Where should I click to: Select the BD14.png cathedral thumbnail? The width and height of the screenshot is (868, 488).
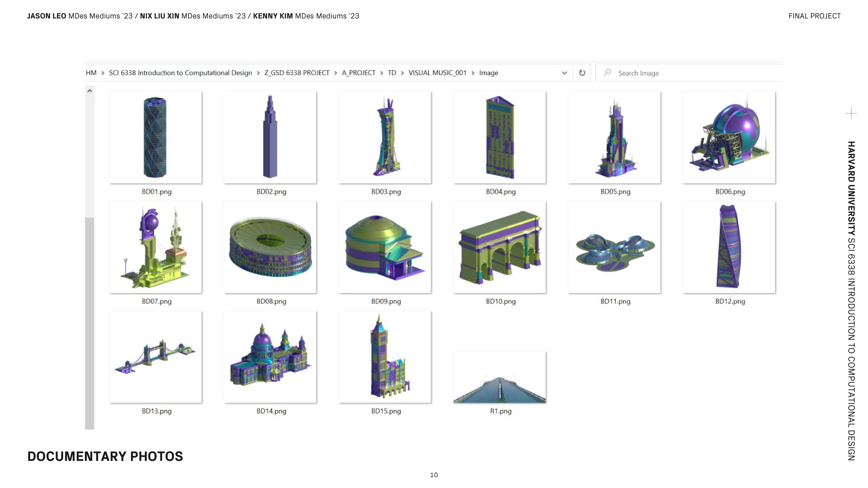click(270, 357)
